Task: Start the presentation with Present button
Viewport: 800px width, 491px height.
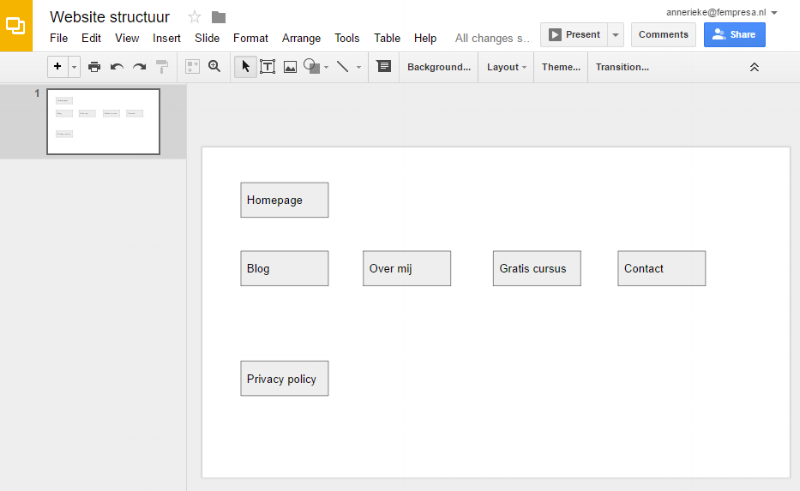Action: [574, 35]
